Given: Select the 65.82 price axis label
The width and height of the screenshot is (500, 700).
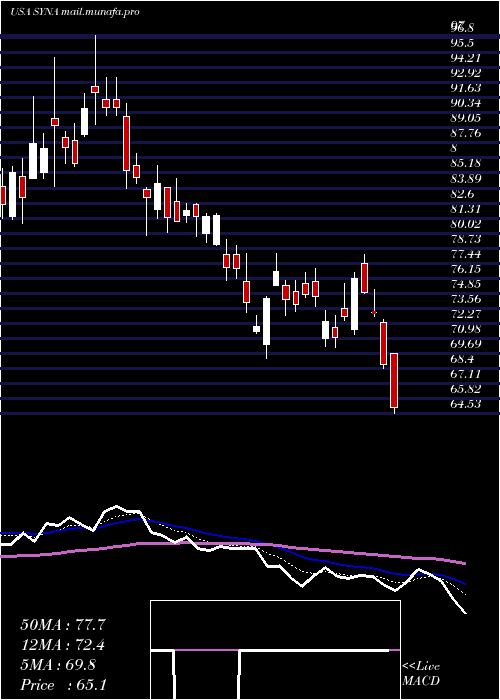Looking at the screenshot, I should (x=466, y=390).
